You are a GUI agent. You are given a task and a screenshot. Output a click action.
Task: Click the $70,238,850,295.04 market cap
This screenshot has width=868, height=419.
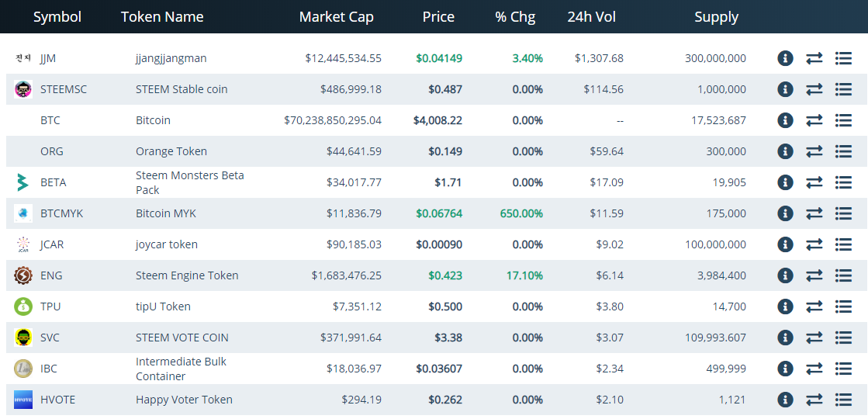pos(333,120)
